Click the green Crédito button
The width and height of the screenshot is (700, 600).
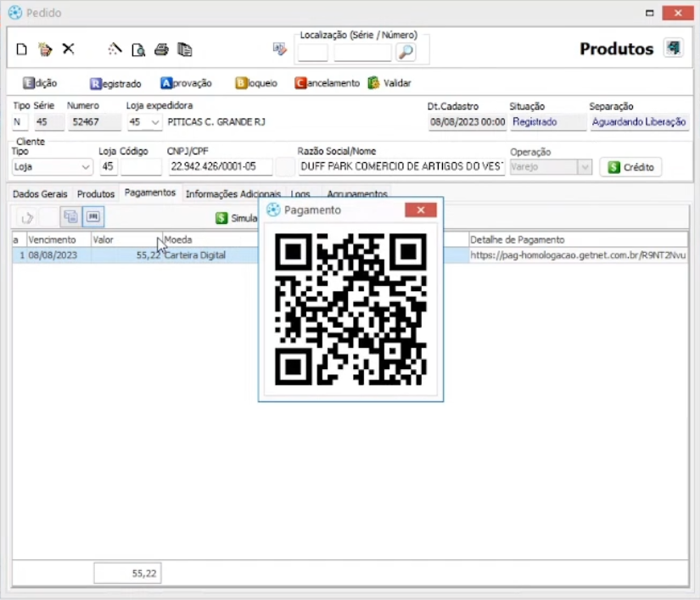coord(630,167)
